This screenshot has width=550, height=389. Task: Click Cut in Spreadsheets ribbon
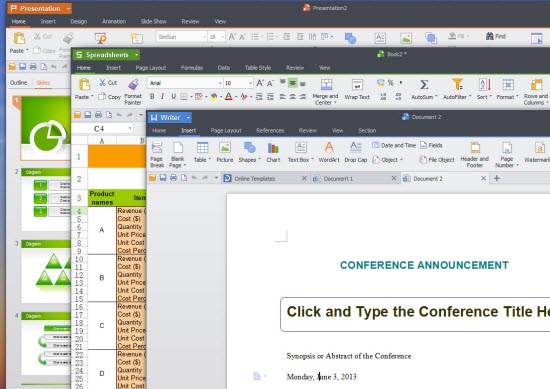point(108,82)
